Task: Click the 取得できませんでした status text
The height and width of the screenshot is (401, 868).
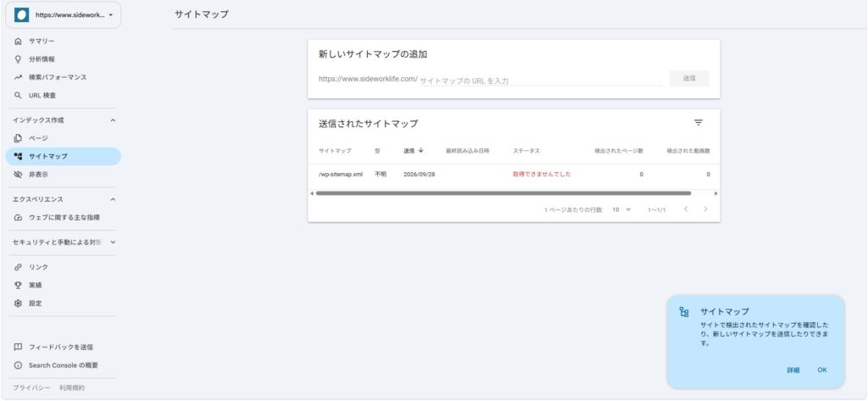Action: click(542, 174)
